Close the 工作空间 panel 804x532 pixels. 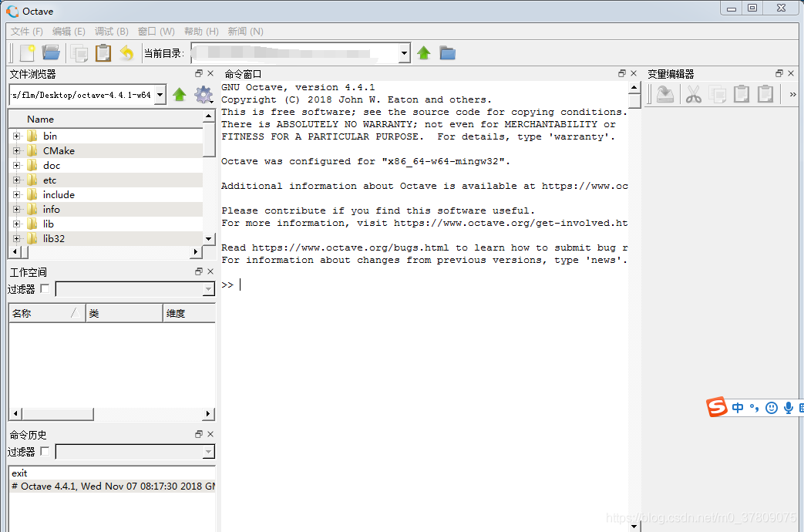(x=210, y=271)
